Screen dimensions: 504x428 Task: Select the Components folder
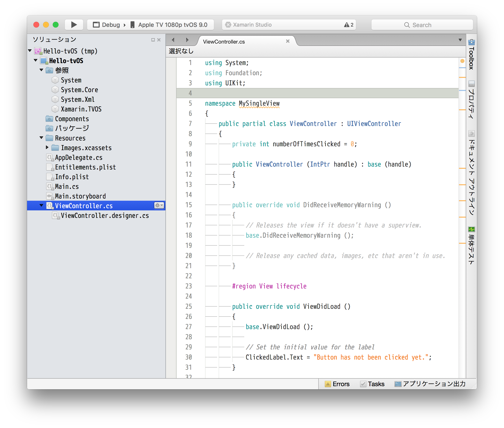(72, 119)
